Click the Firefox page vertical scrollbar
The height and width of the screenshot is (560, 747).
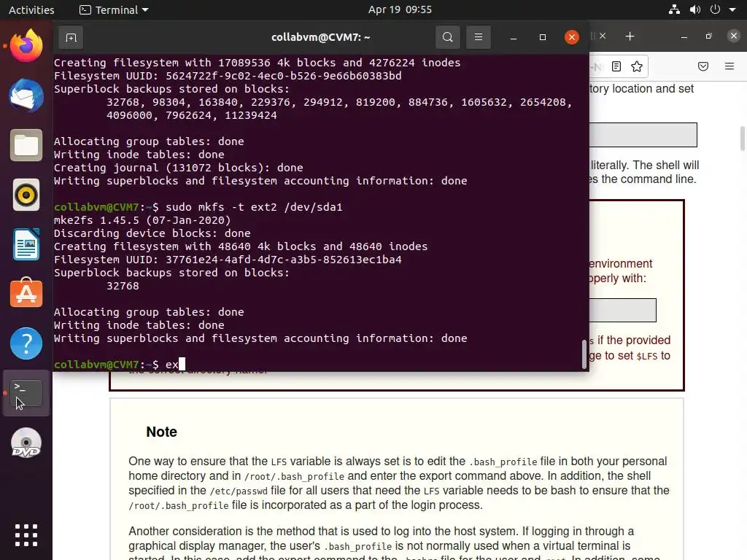pos(742,138)
